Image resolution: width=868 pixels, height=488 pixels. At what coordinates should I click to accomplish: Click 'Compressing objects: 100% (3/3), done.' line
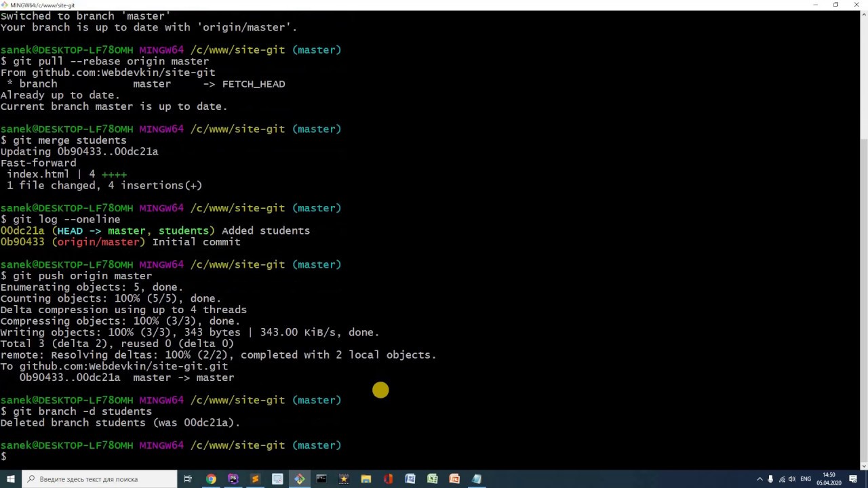(x=120, y=321)
